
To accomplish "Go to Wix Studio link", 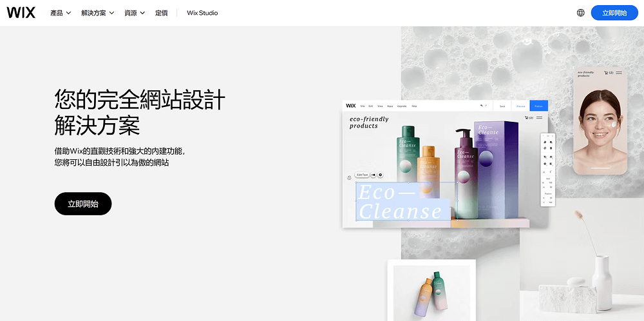I will (x=202, y=13).
